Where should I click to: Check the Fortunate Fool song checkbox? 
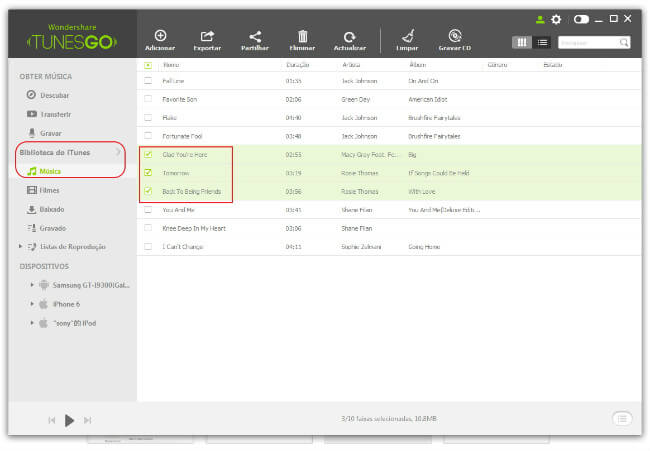coord(148,136)
